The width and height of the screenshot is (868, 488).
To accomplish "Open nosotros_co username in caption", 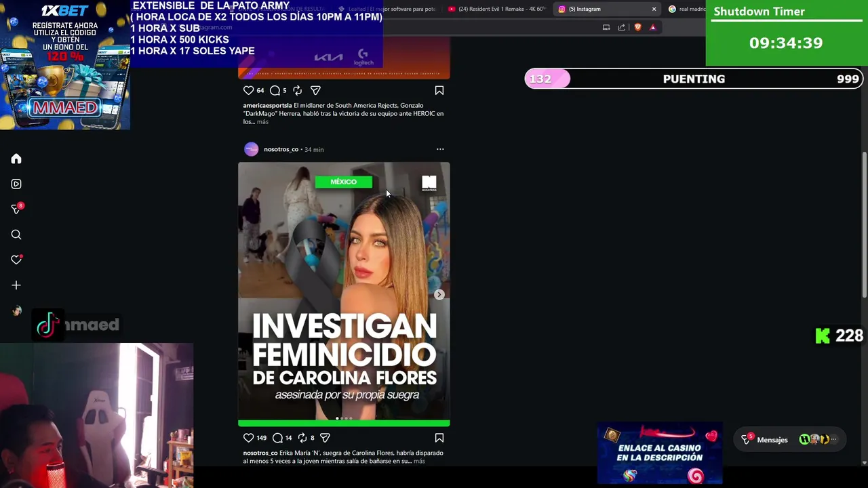I will [x=260, y=453].
